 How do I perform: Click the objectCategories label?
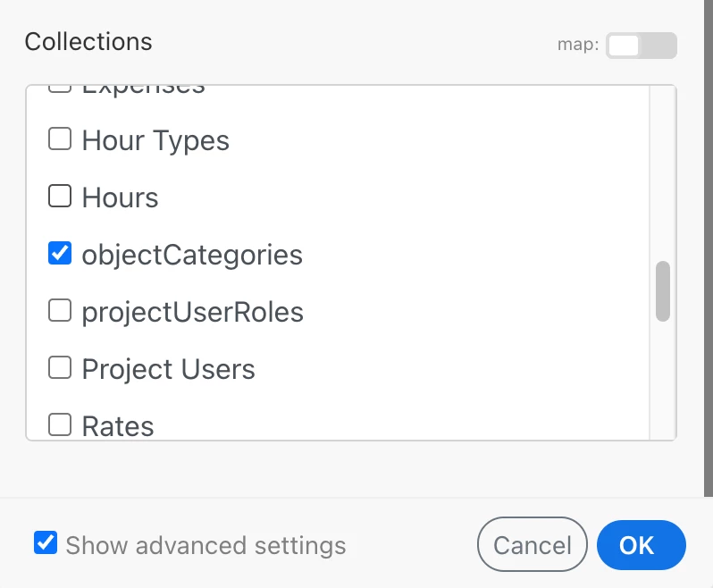click(x=192, y=255)
